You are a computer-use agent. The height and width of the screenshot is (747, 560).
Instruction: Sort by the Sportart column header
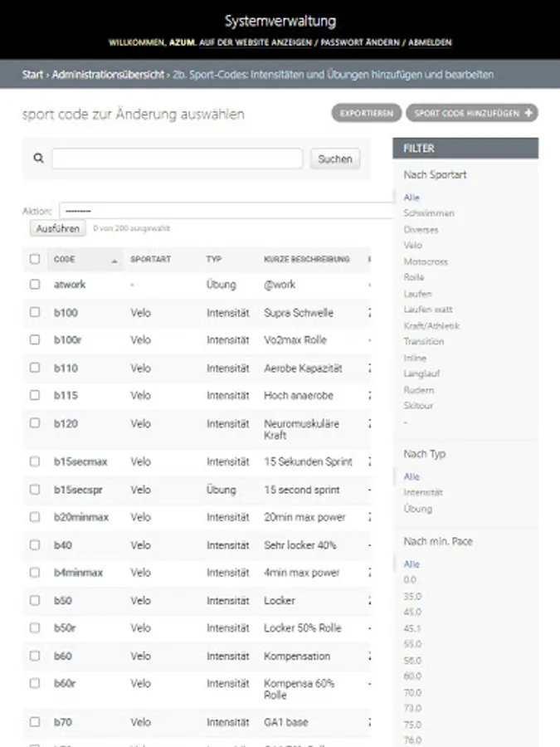coord(150,259)
